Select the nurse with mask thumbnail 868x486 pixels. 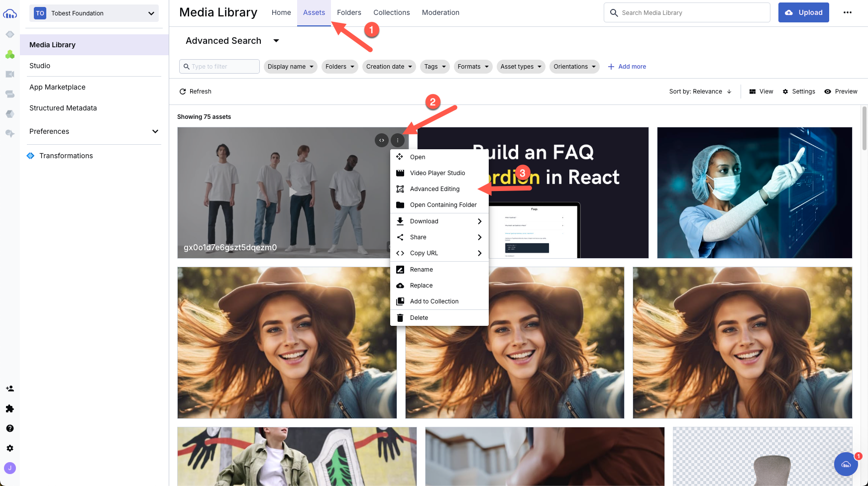[x=755, y=193]
